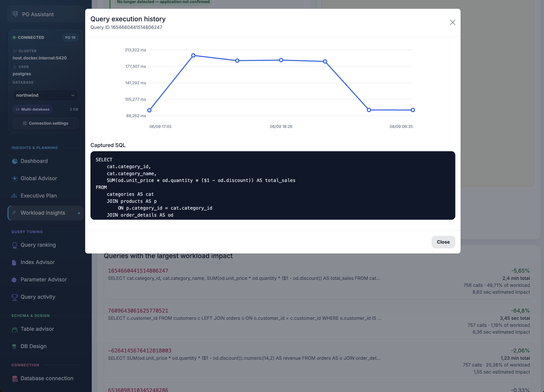Click the Query ID 1654660441514806247 subtitle

(x=126, y=27)
